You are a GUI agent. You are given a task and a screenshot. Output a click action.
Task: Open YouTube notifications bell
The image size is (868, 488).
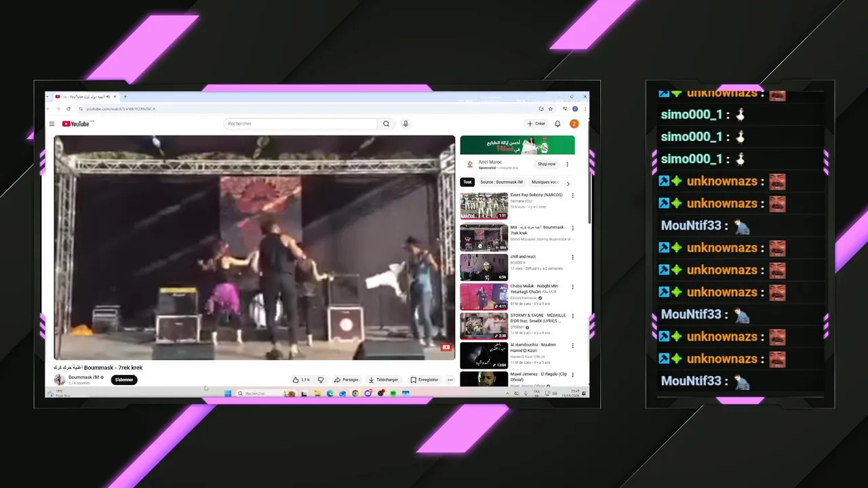557,124
